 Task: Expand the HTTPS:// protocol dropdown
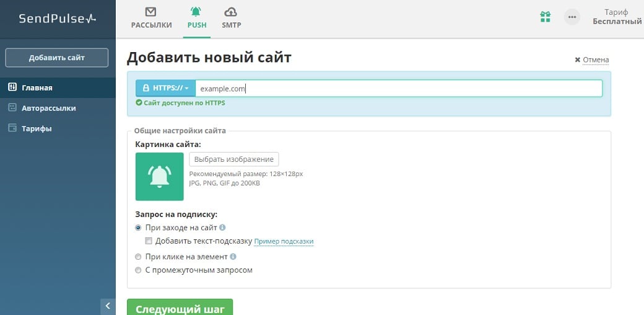coord(166,88)
